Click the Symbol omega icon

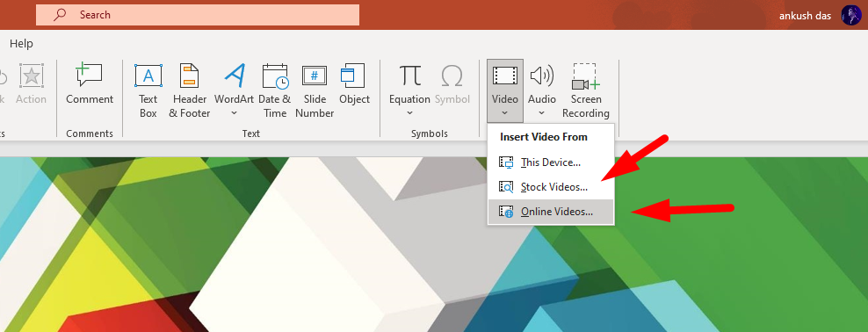coord(452,76)
